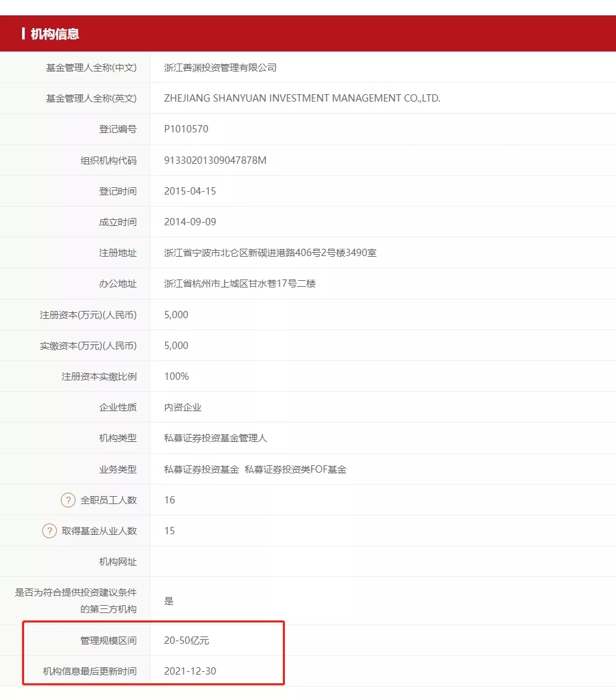
Task: Click registration date 2015-04-15
Action: click(x=190, y=191)
